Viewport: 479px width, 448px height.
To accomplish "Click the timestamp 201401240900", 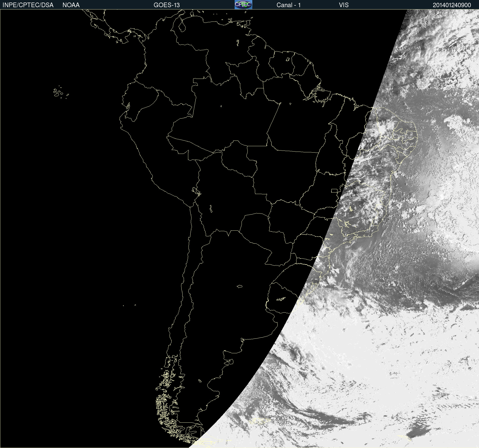I will [452, 5].
